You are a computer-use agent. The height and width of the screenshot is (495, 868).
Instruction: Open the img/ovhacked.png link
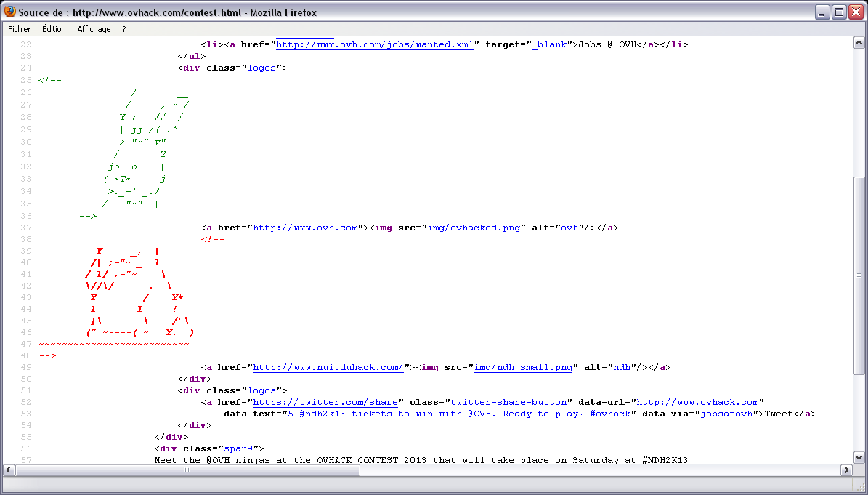click(474, 228)
